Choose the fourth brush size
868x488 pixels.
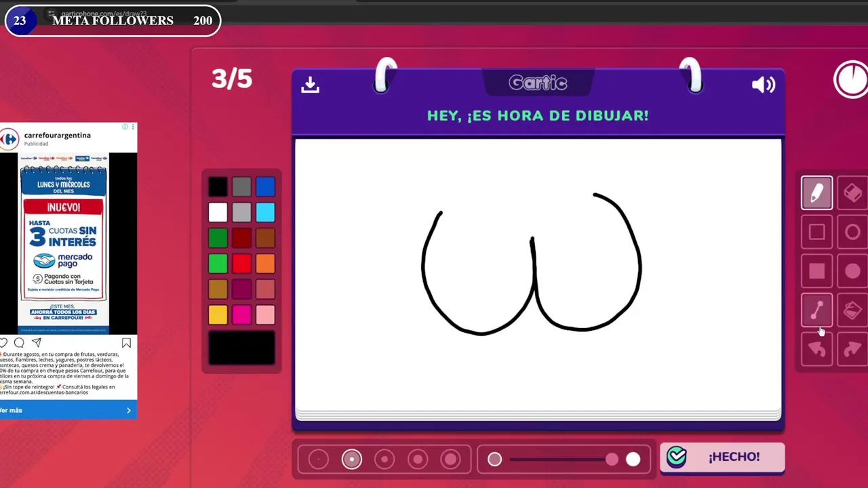pyautogui.click(x=418, y=460)
